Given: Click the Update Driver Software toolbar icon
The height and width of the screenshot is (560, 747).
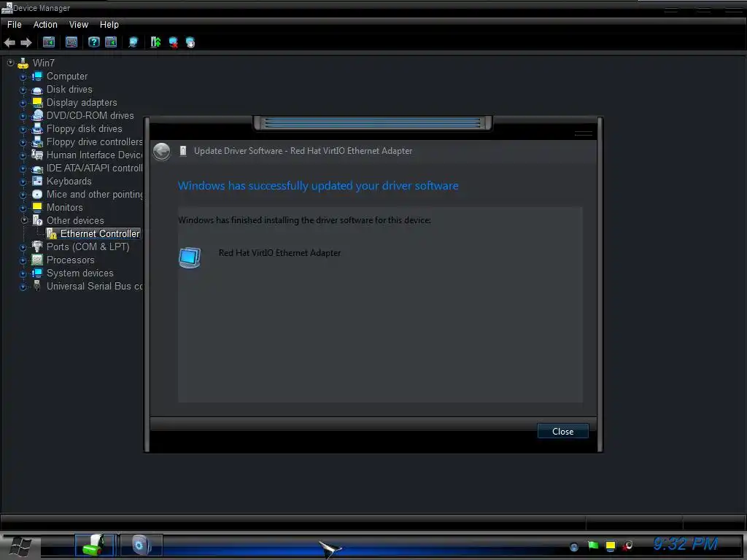Looking at the screenshot, I should coord(156,42).
